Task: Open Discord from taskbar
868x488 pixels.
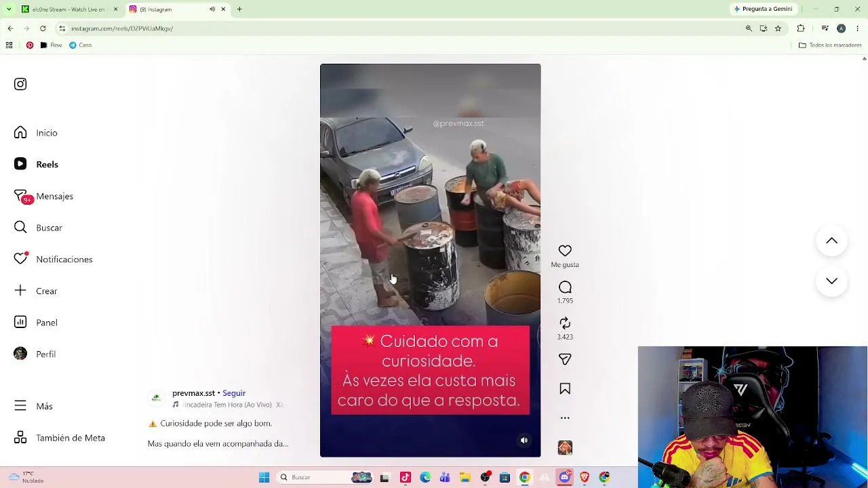Action: pyautogui.click(x=565, y=478)
